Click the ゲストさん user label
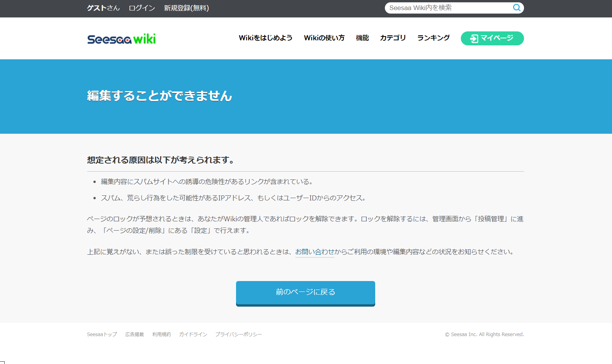 [103, 8]
